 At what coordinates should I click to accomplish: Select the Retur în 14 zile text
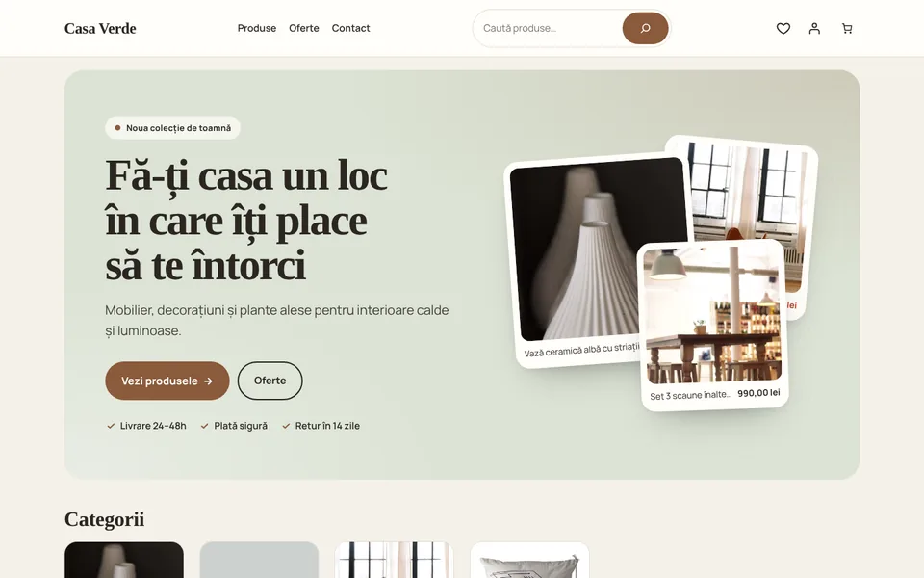[x=327, y=426]
